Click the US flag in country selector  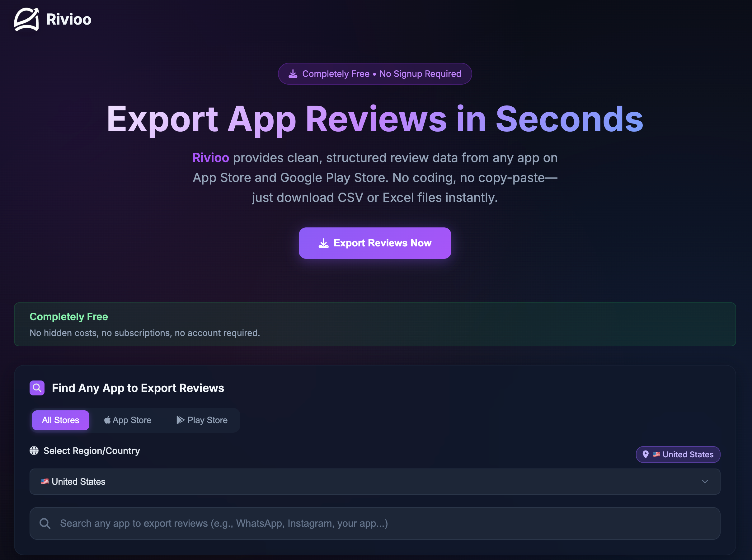pyautogui.click(x=45, y=481)
